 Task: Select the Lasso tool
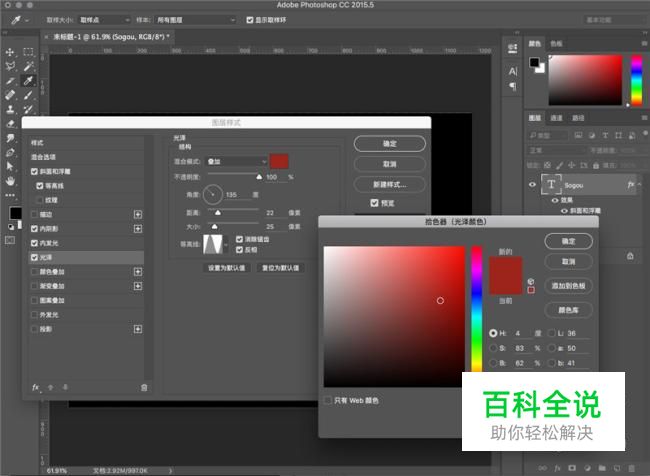[10, 66]
